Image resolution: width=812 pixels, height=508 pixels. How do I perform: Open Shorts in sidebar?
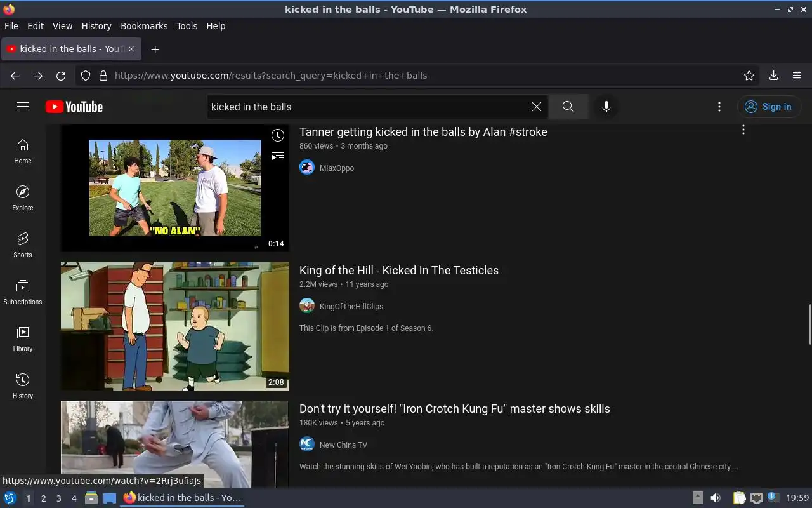click(23, 245)
